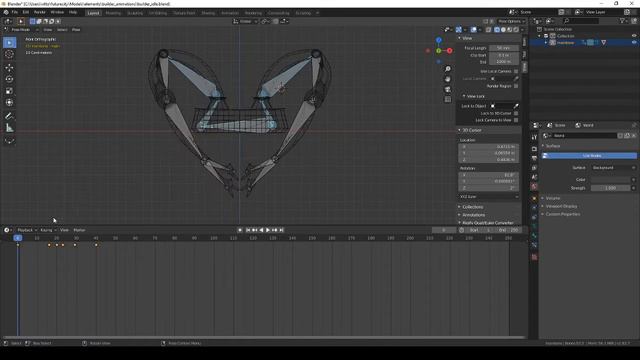The width and height of the screenshot is (640, 360).
Task: Toggle Render Region checkbox
Action: 516,86
